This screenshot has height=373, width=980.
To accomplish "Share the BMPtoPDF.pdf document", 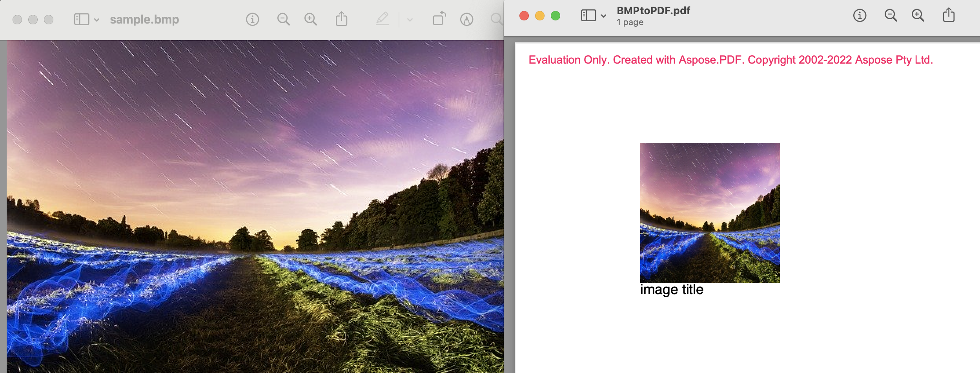I will pyautogui.click(x=949, y=15).
